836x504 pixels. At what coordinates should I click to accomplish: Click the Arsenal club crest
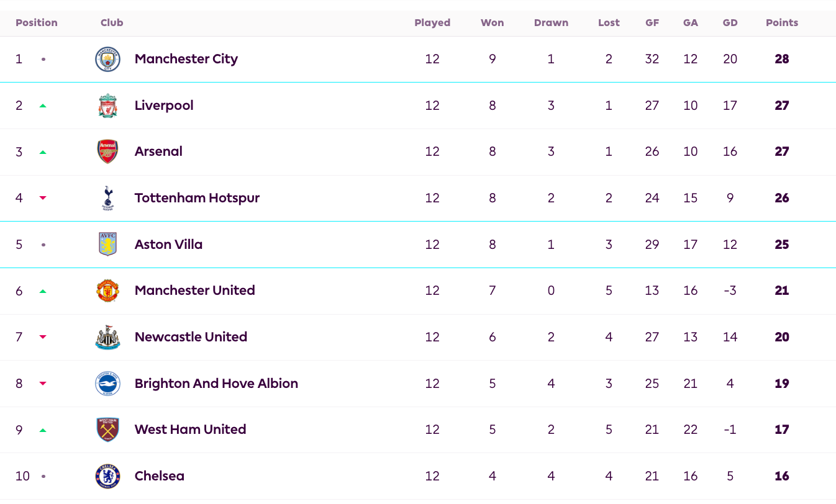coord(107,151)
